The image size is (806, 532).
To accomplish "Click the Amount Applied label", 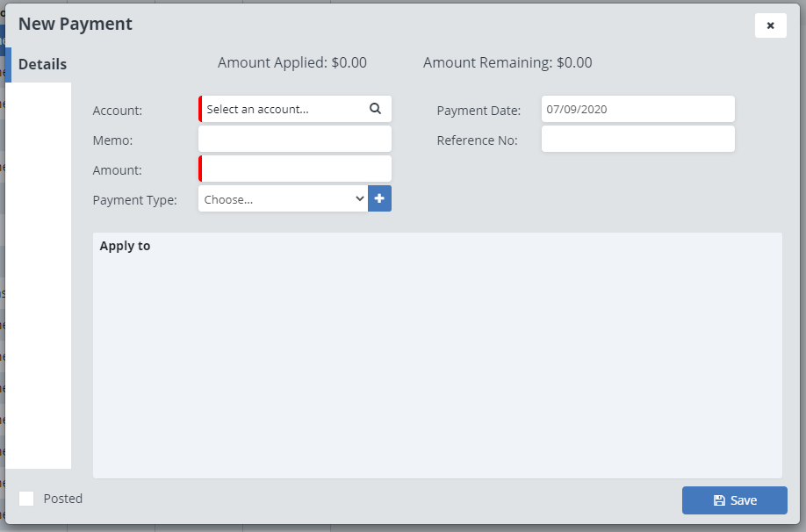I will pyautogui.click(x=292, y=62).
